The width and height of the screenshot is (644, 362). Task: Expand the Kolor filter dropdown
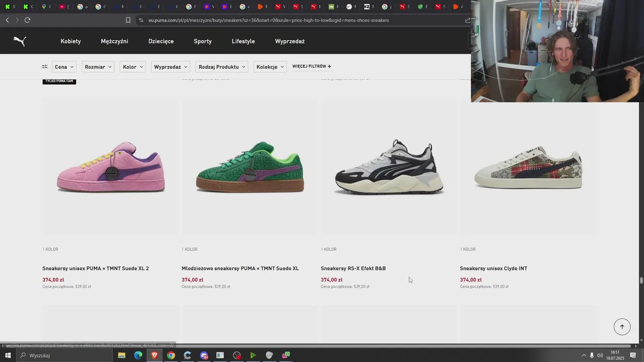[133, 67]
